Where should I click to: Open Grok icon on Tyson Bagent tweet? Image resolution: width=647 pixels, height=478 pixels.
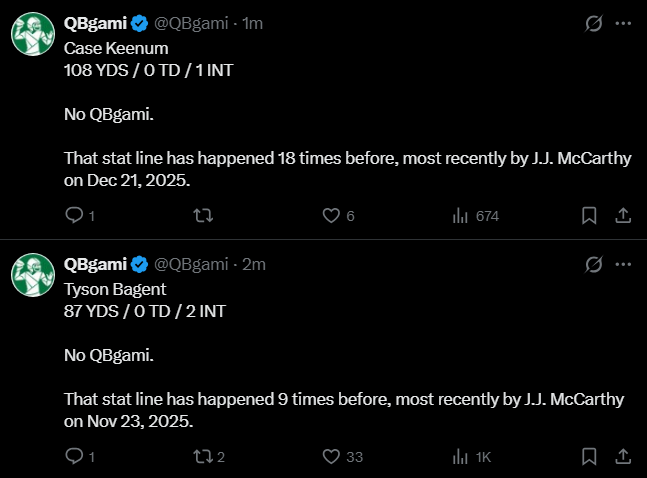pos(593,265)
